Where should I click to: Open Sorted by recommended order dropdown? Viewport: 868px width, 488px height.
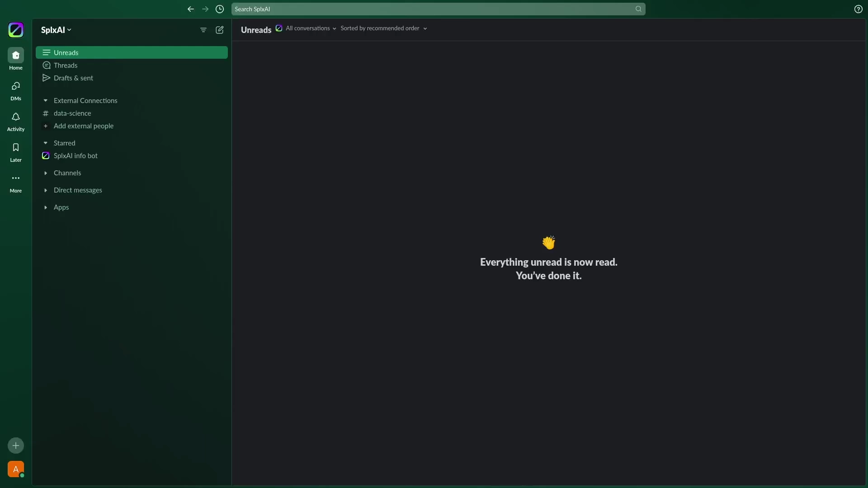[x=383, y=28]
